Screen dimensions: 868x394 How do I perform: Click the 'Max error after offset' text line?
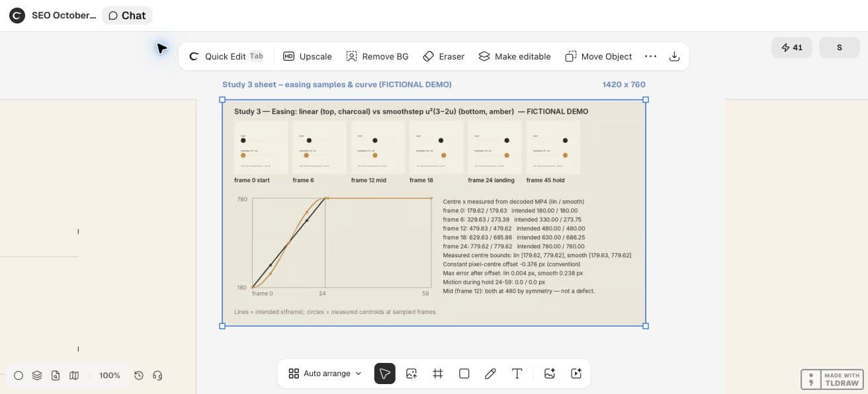click(x=513, y=273)
